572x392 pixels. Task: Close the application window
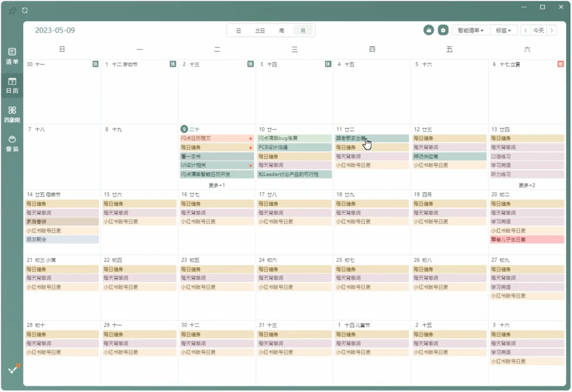(x=561, y=7)
